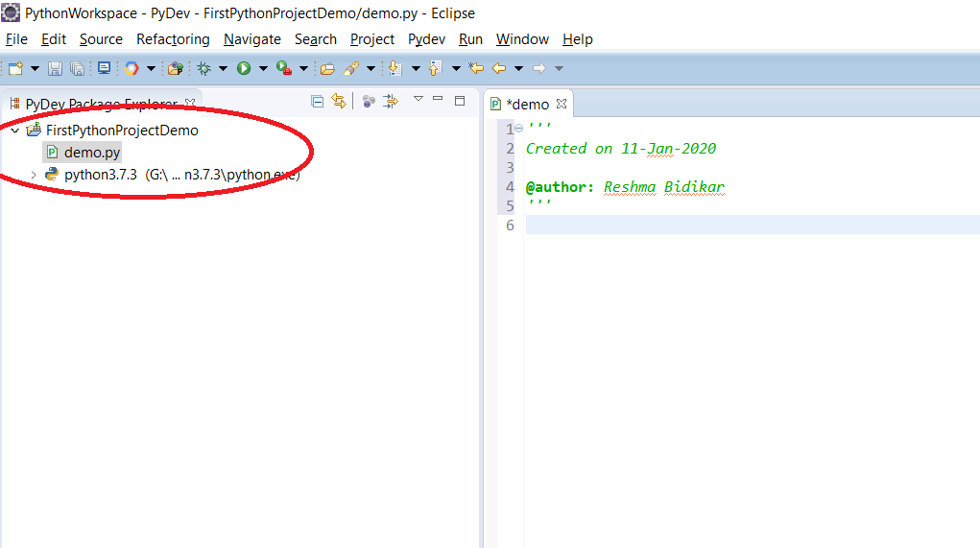Click the Debug bug icon

203,68
